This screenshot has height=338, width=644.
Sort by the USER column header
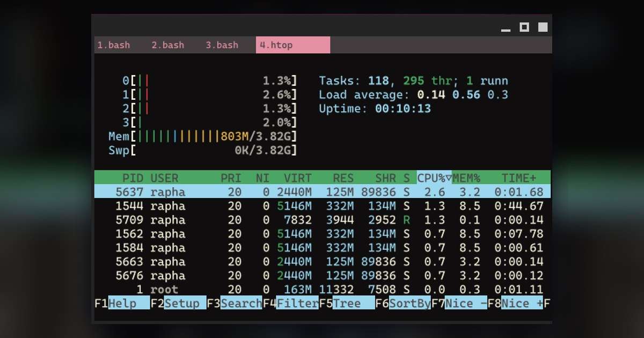pos(164,178)
